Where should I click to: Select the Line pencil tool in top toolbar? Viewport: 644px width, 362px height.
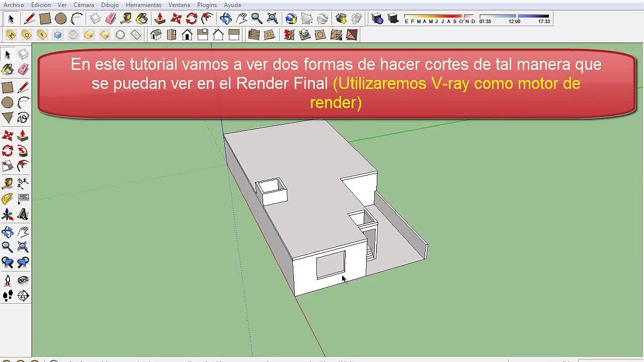[x=29, y=19]
